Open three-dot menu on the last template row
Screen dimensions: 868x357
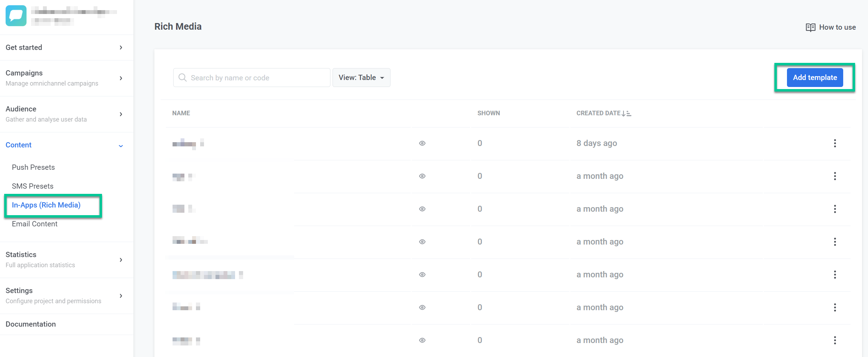point(835,340)
